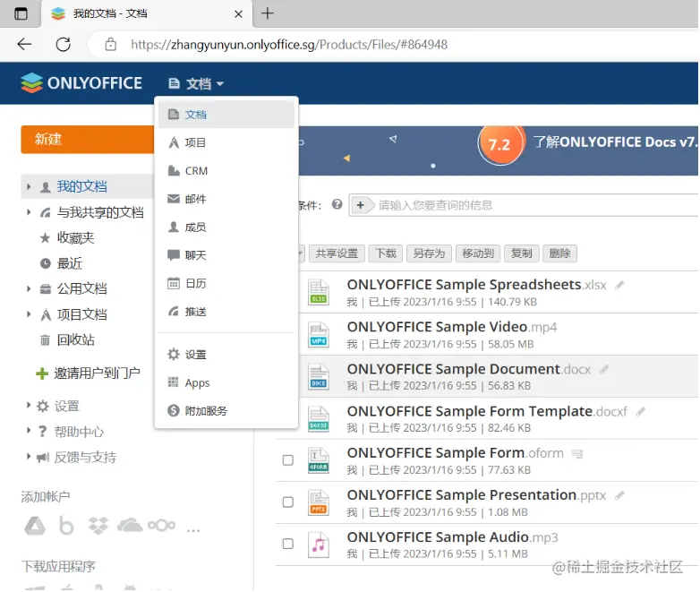The width and height of the screenshot is (700, 592).
Task: Click the ONLYOFFICE Docs v7.2 banner
Action: pyautogui.click(x=499, y=151)
